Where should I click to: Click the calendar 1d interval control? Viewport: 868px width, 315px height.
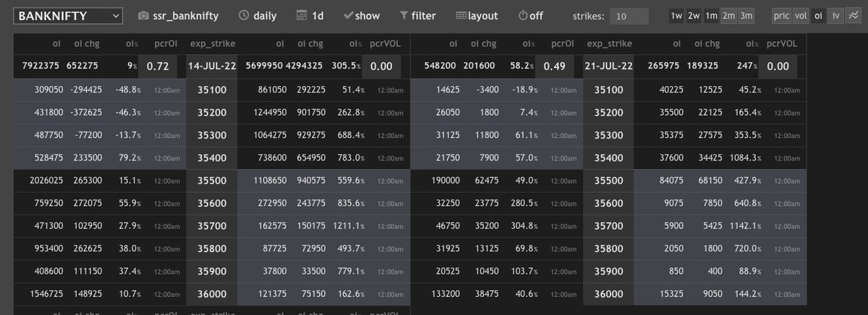pyautogui.click(x=310, y=15)
